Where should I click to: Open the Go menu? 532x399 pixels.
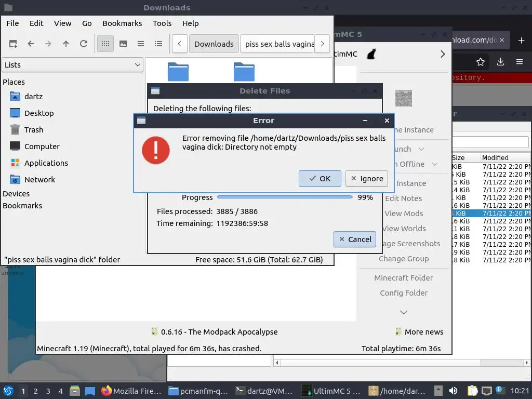[87, 23]
